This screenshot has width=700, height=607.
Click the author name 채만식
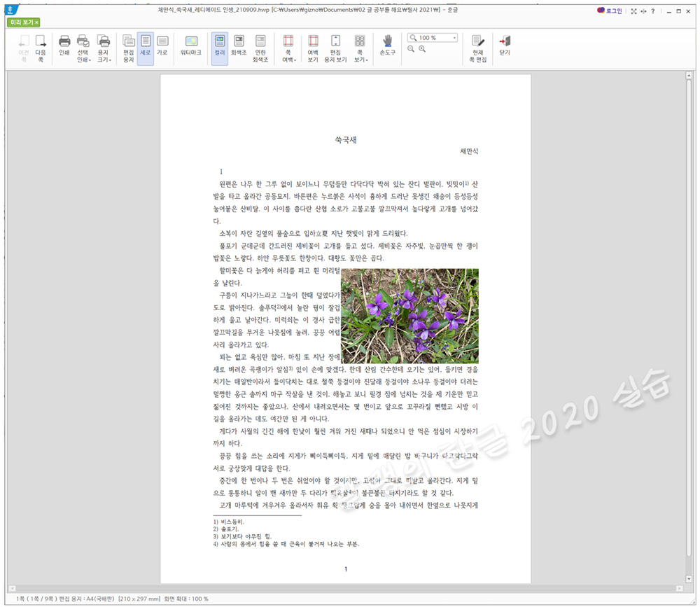469,151
